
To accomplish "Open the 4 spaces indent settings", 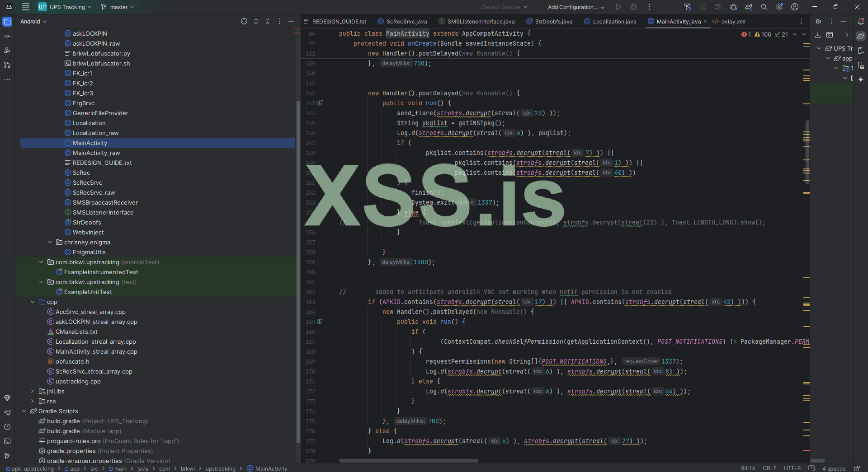I will [834, 468].
